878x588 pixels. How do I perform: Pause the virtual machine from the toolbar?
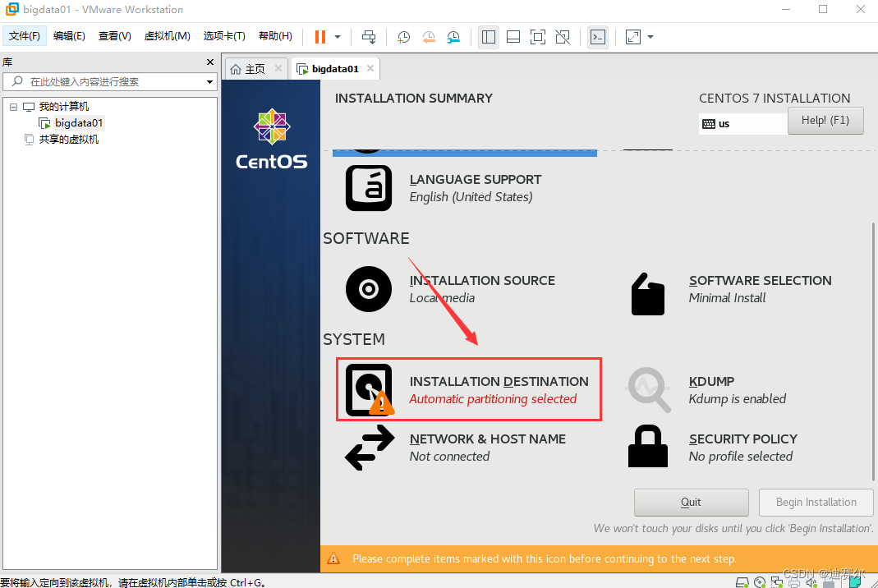tap(320, 37)
